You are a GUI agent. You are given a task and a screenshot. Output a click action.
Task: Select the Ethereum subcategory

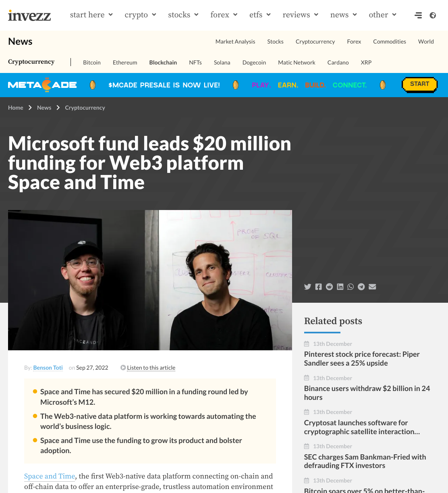(125, 62)
